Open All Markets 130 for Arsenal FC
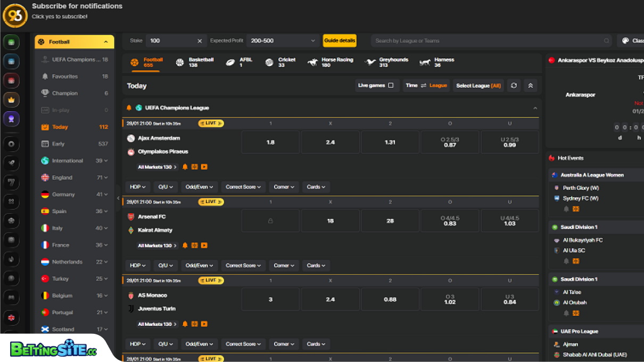 point(157,246)
